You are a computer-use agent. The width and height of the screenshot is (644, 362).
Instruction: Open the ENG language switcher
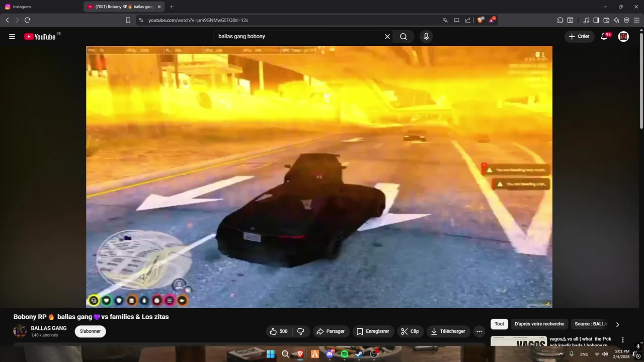pos(584,354)
